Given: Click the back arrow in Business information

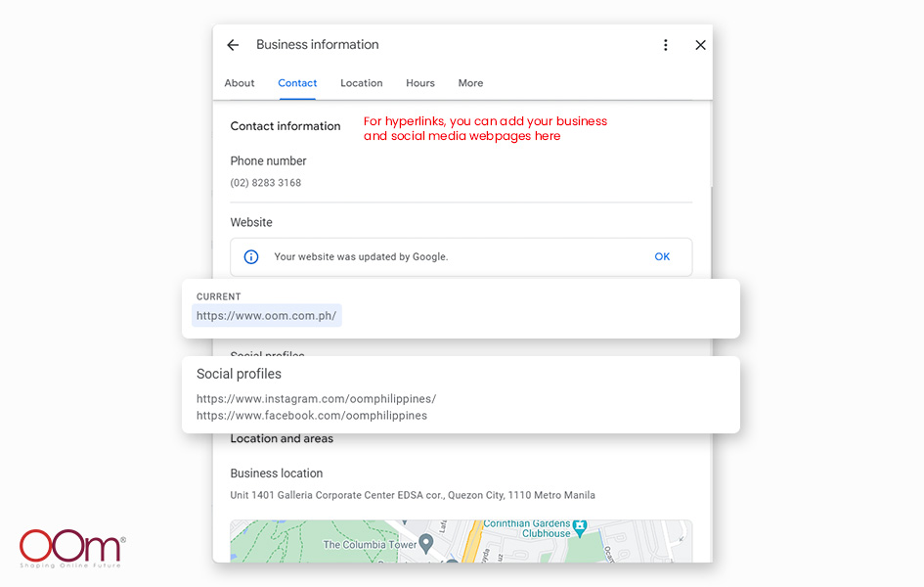Looking at the screenshot, I should point(233,45).
